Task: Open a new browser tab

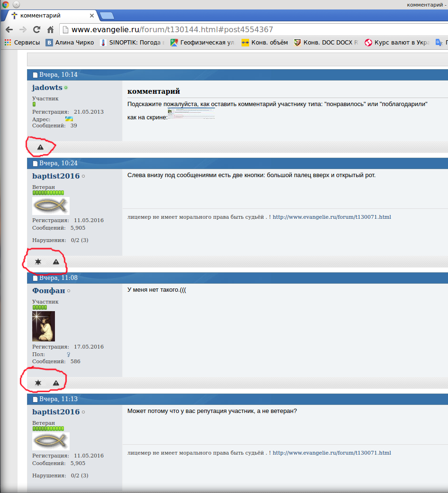Action: (x=107, y=16)
